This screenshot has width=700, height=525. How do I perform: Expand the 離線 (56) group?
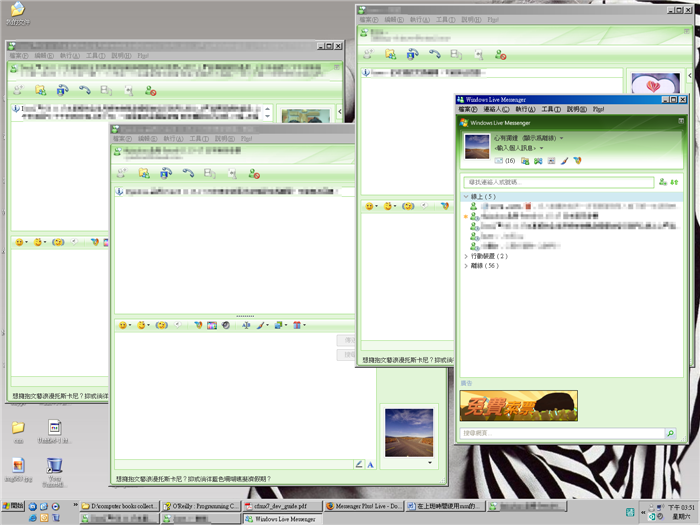coord(466,266)
